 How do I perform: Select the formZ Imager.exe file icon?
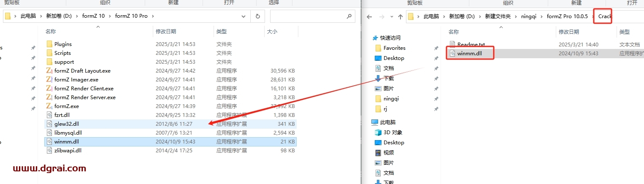coord(49,79)
